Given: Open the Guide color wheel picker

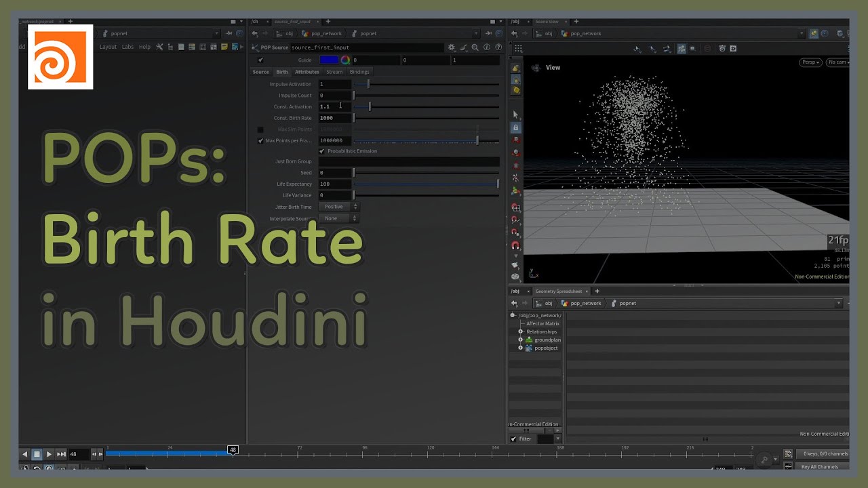Looking at the screenshot, I should (x=345, y=60).
